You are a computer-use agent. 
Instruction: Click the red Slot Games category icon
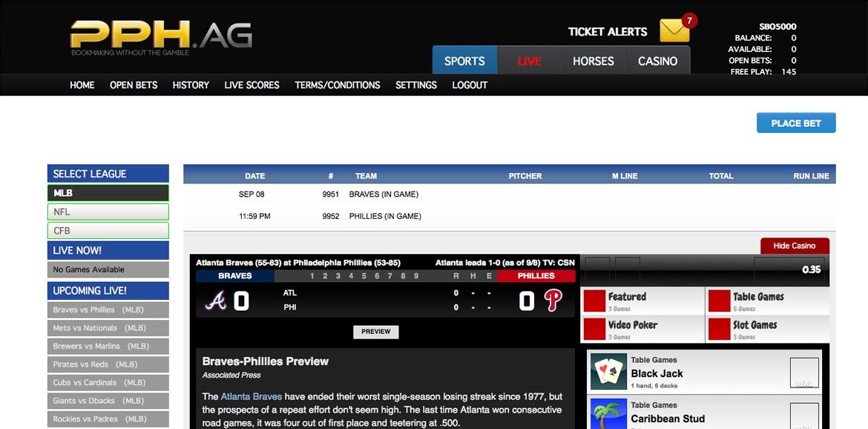click(720, 330)
